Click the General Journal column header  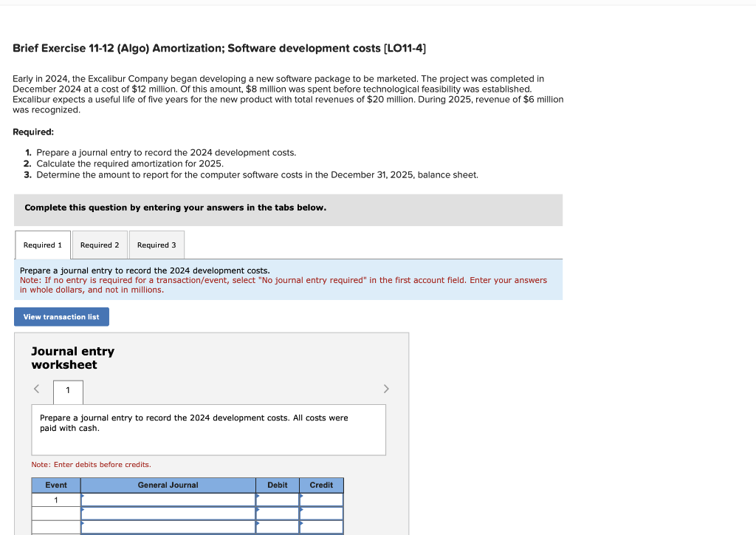tap(167, 485)
